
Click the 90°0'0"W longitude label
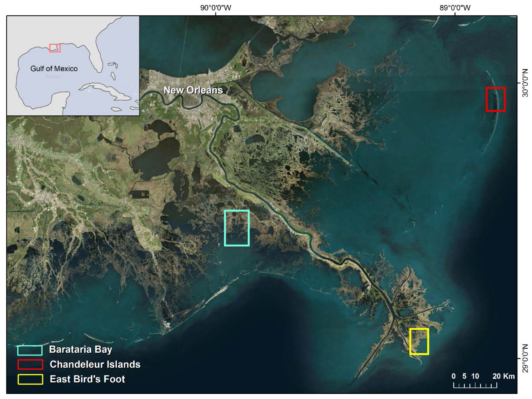point(216,8)
